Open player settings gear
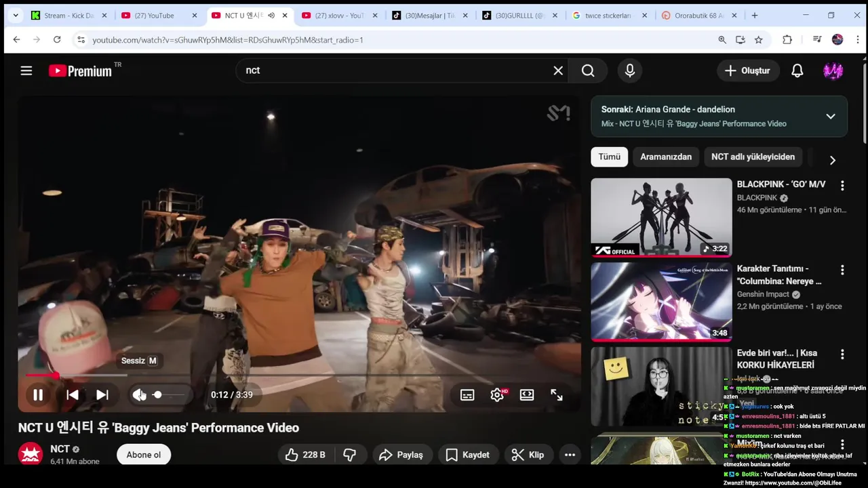The height and width of the screenshot is (488, 868). tap(497, 394)
